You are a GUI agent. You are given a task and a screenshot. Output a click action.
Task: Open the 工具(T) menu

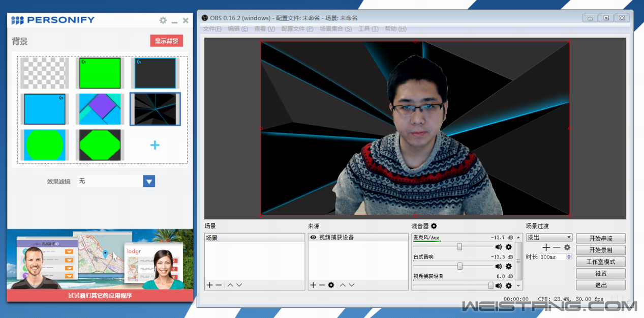(368, 28)
